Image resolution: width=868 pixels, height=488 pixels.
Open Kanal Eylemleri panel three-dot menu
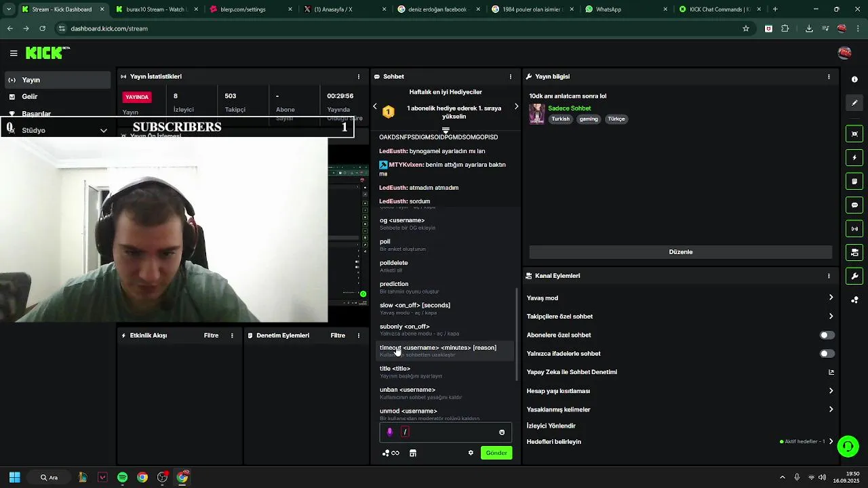(829, 276)
